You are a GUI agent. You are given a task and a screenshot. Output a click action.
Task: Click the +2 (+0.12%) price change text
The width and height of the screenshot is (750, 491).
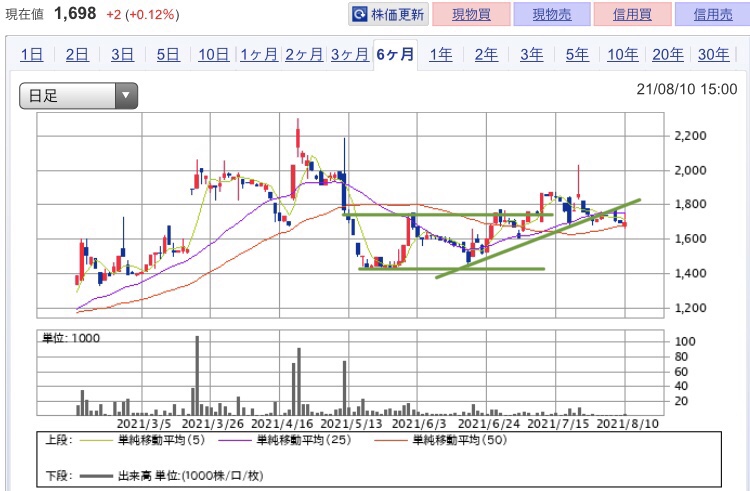(x=143, y=14)
